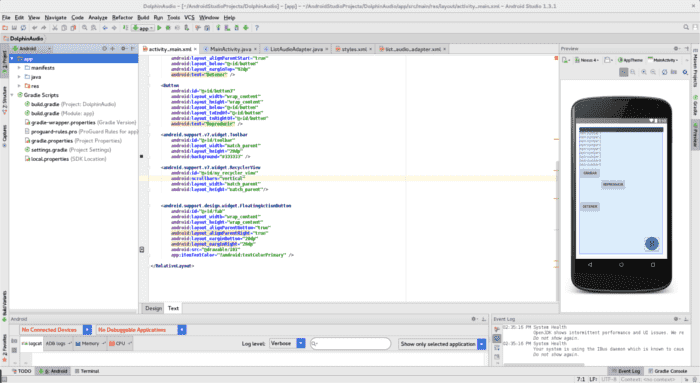The width and height of the screenshot is (700, 383).
Task: Click the zoom-to-fit preview icon
Action: tap(624, 72)
